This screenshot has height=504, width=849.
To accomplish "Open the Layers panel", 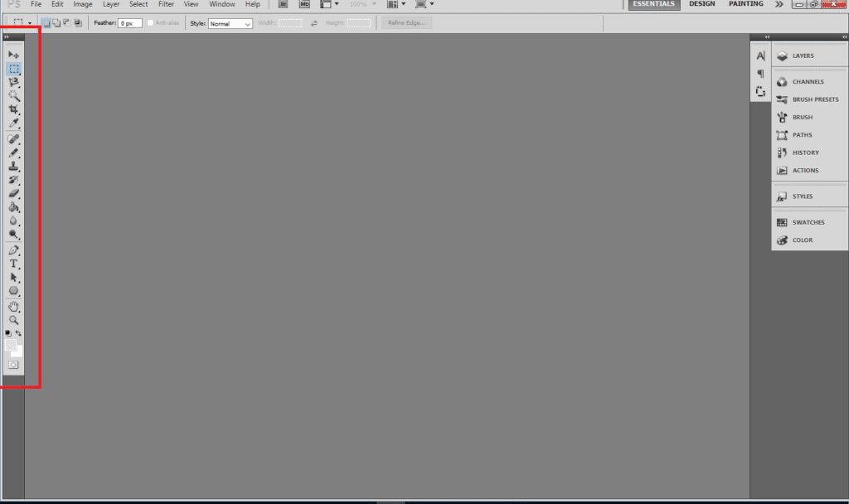I will [x=803, y=56].
